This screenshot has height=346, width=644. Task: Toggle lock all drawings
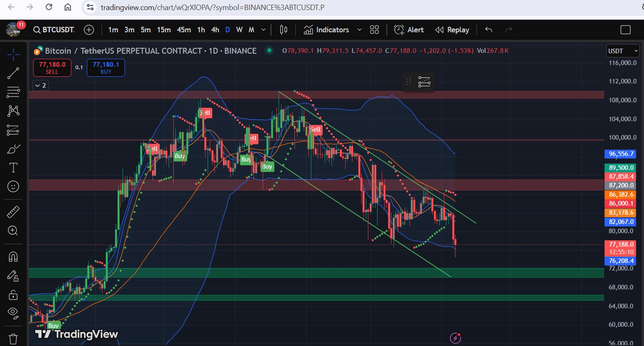click(x=13, y=295)
